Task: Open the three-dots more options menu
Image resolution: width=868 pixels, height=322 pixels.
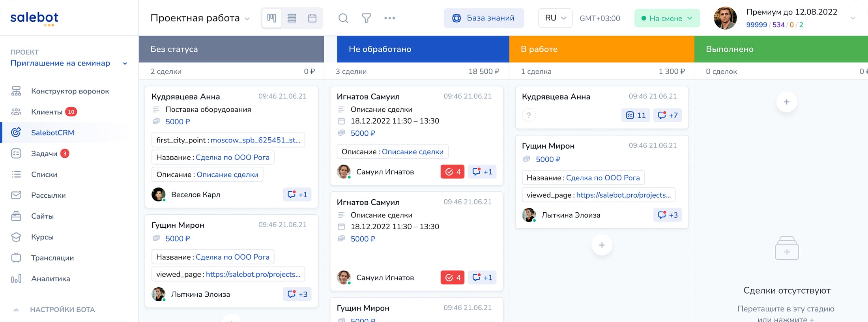Action: pos(389,18)
